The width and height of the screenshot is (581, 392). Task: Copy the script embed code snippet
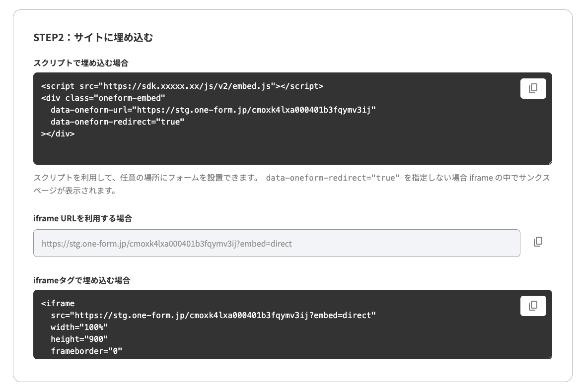[x=533, y=88]
